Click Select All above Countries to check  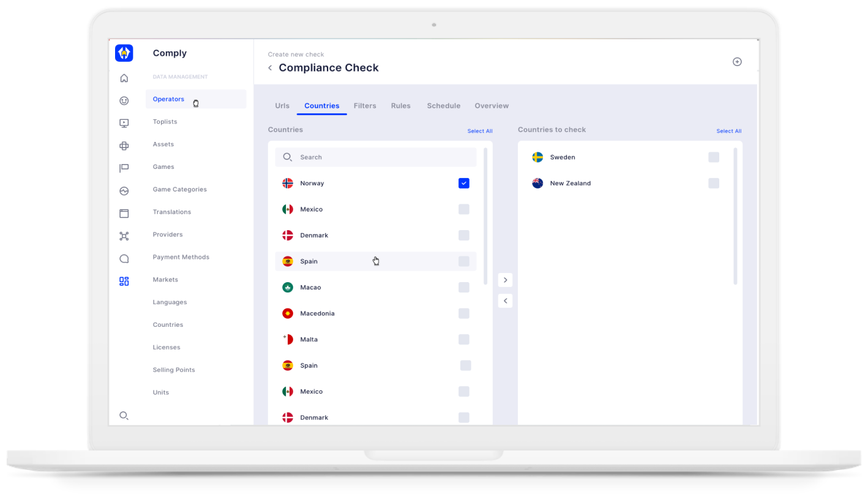point(729,131)
